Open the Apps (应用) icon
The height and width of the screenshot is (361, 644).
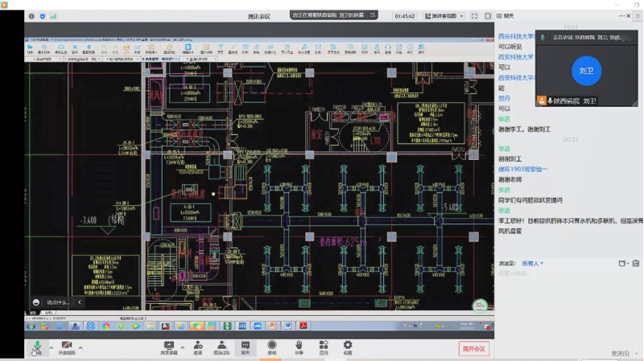(323, 347)
